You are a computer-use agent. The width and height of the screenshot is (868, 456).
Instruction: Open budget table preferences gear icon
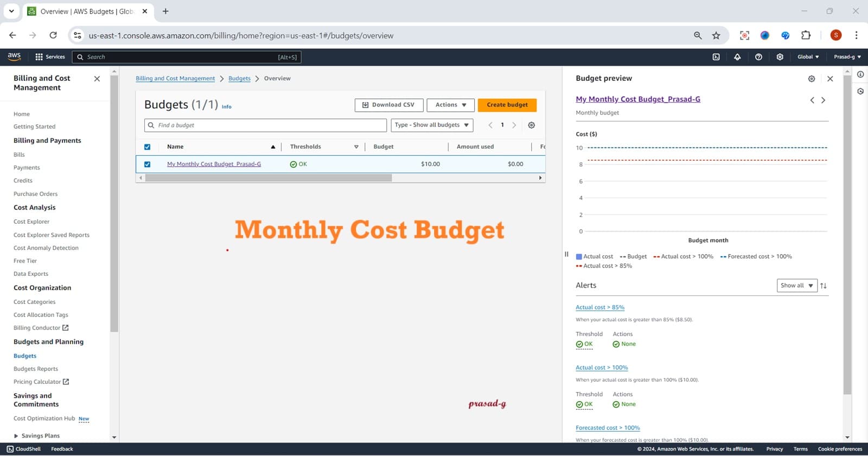(532, 125)
